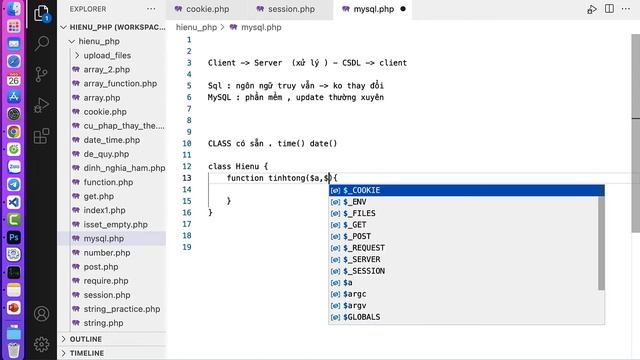Open the Explorer view in activity bar
Image resolution: width=640 pixels, height=360 pixels.
tap(42, 13)
